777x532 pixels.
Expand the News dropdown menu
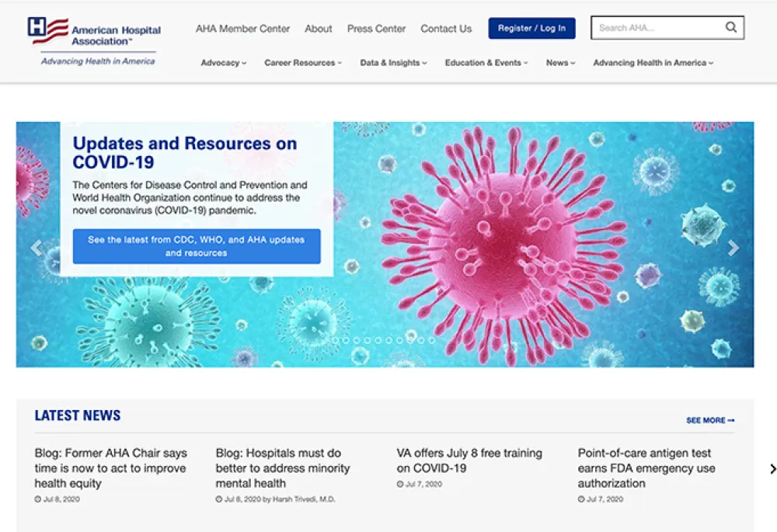560,63
